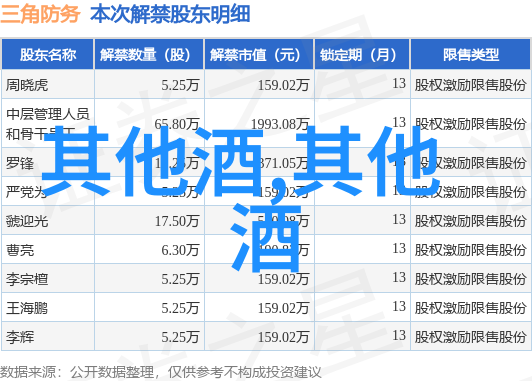Click 股权激励限售股份 in the 周晓虎 row
This screenshot has width=532, height=381.
tap(470, 85)
